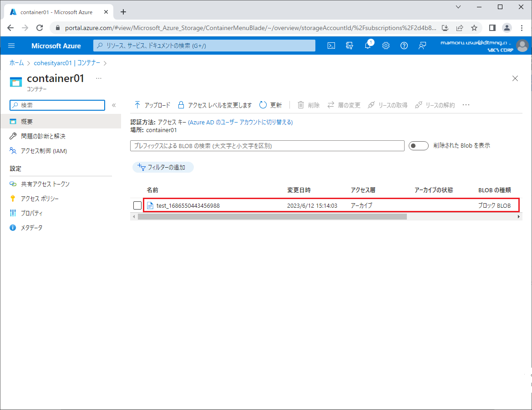Sort by 変更日時 column header
Screen dimensions: 532x410
coord(299,190)
